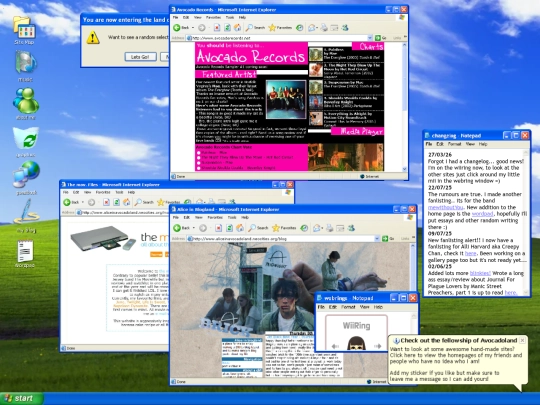The height and width of the screenshot is (405, 540).
Task: Click Home icon in Alice in Blogland window
Action: (240, 228)
